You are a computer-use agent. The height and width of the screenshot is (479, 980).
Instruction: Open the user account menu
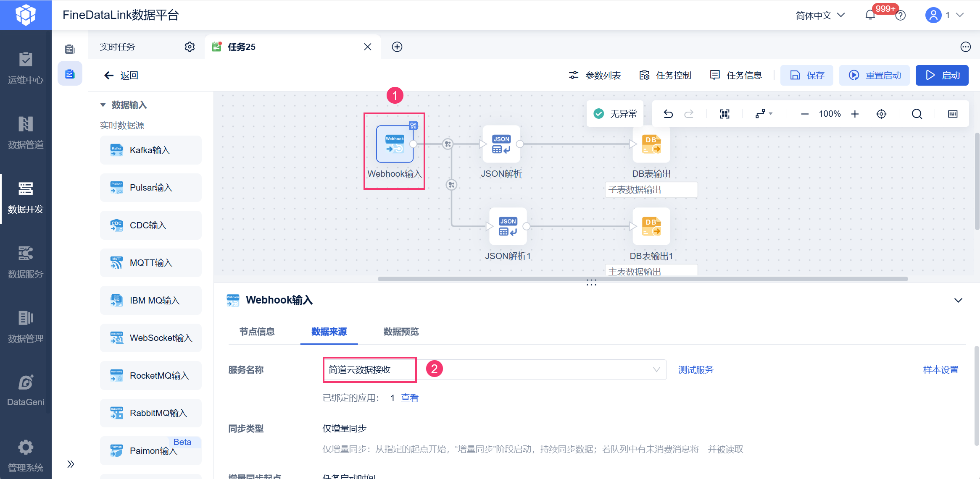[944, 15]
